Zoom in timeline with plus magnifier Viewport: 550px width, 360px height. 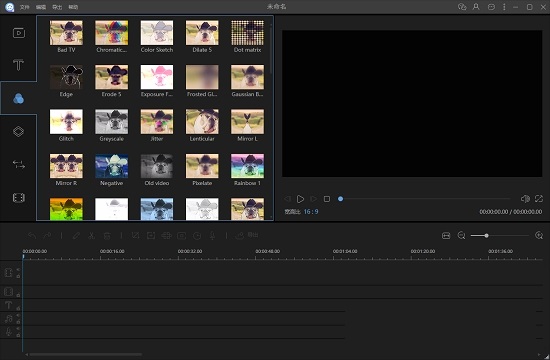click(x=539, y=235)
